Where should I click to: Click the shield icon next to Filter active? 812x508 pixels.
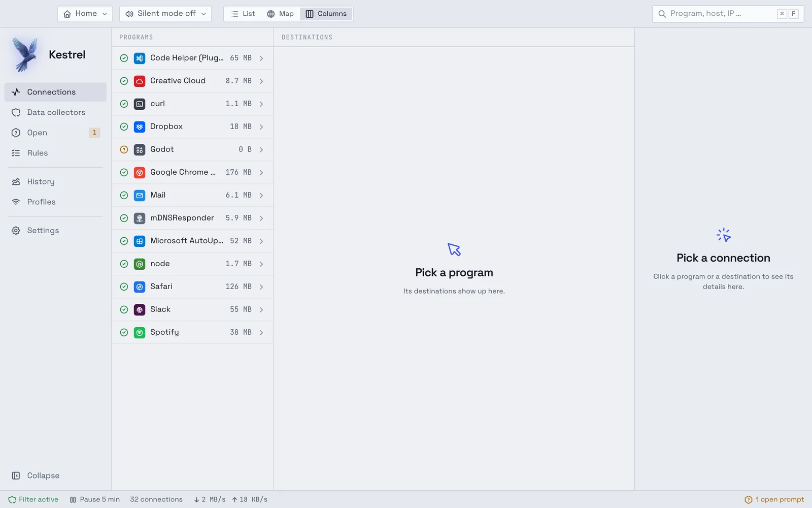point(12,500)
